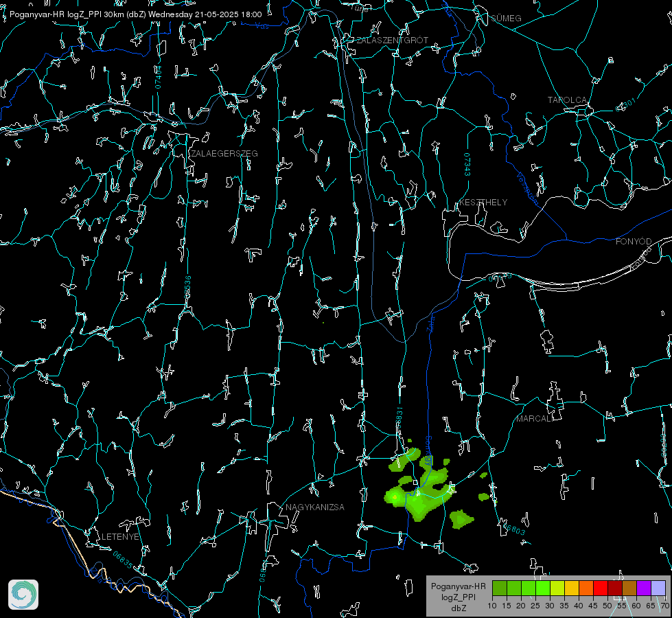Click the NAGYKANIZSA city label

[x=315, y=507]
